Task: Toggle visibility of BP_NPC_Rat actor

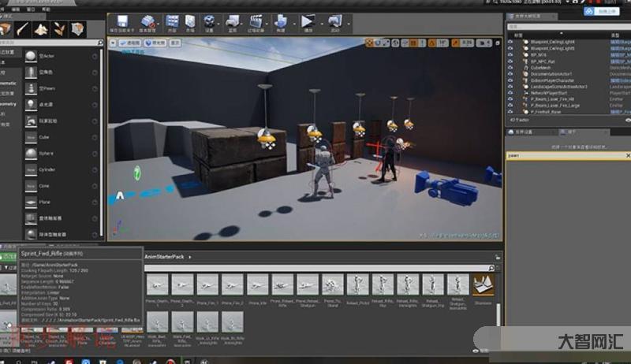Action: (510, 61)
